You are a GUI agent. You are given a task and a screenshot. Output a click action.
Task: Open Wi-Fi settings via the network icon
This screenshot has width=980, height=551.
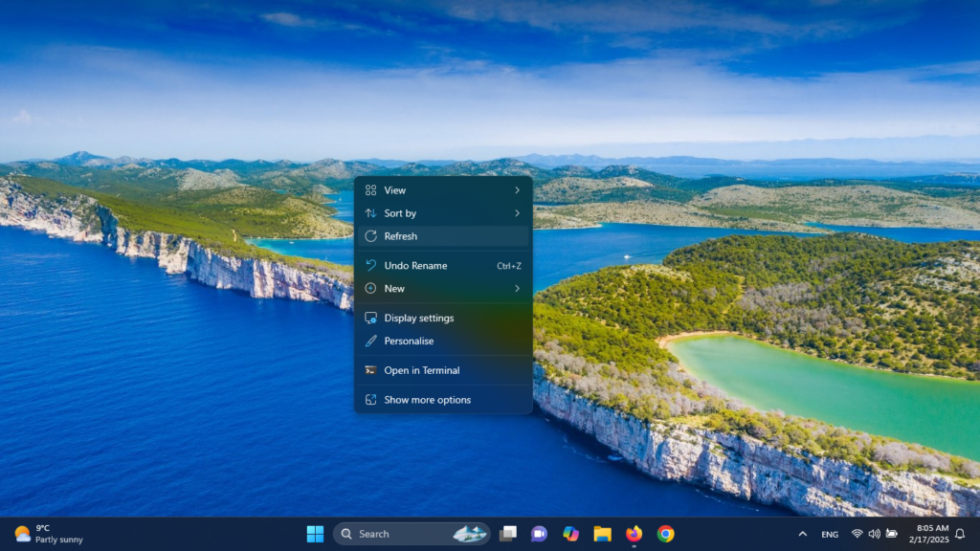[857, 534]
